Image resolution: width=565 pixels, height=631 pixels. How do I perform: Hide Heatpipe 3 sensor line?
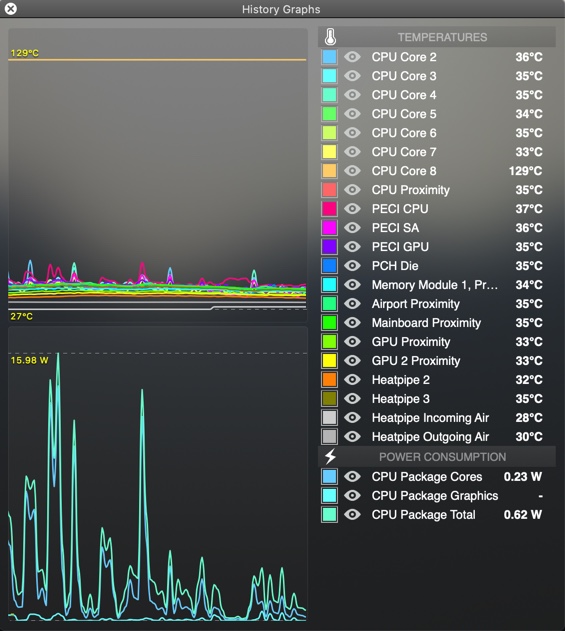coord(352,398)
